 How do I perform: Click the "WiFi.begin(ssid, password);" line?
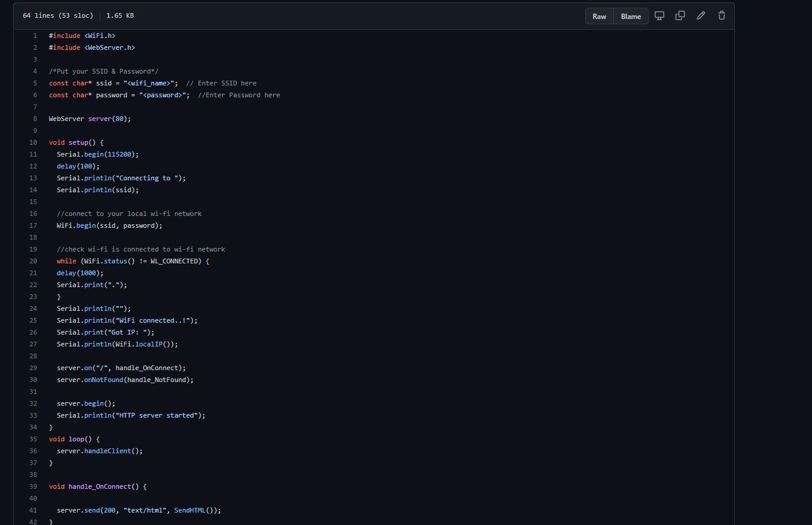pos(110,225)
